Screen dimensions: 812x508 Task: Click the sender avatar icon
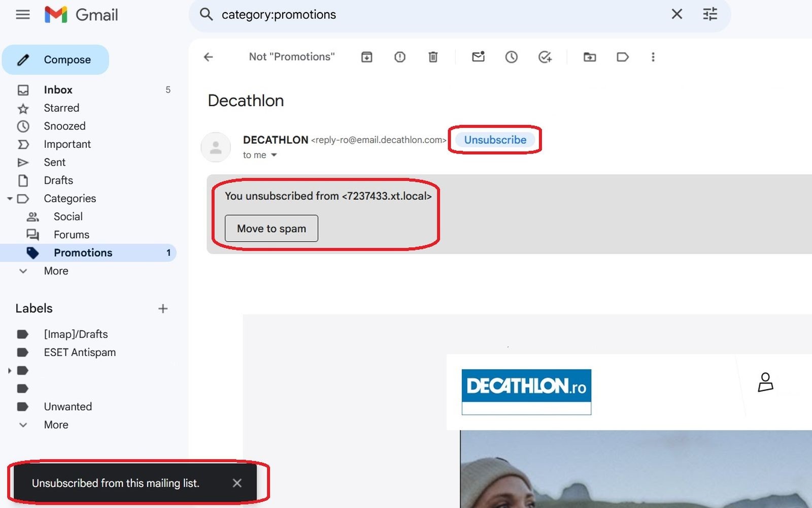point(216,147)
